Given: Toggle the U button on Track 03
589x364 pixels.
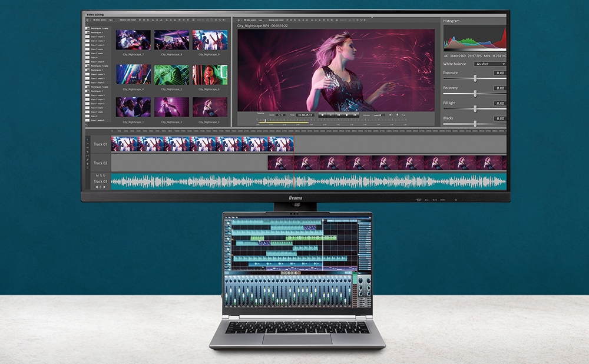Looking at the screenshot, I should click(x=105, y=176).
